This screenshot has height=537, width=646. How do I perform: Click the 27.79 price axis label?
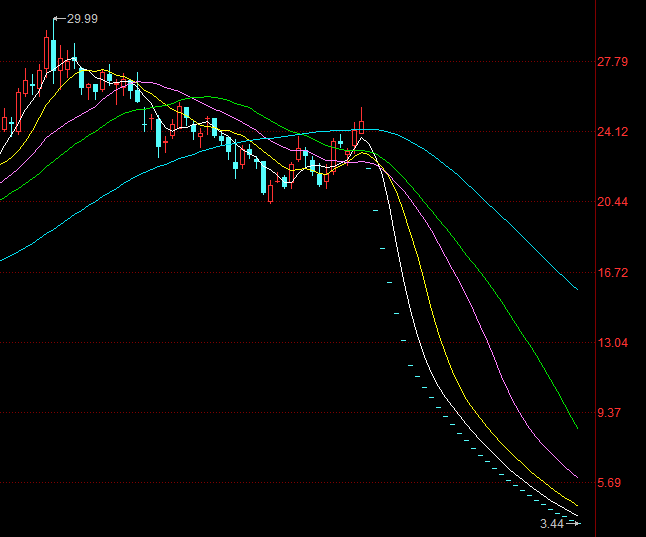[611, 62]
